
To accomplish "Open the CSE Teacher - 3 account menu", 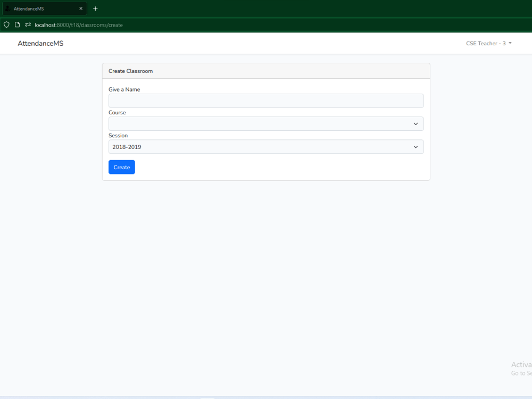I will (x=488, y=43).
